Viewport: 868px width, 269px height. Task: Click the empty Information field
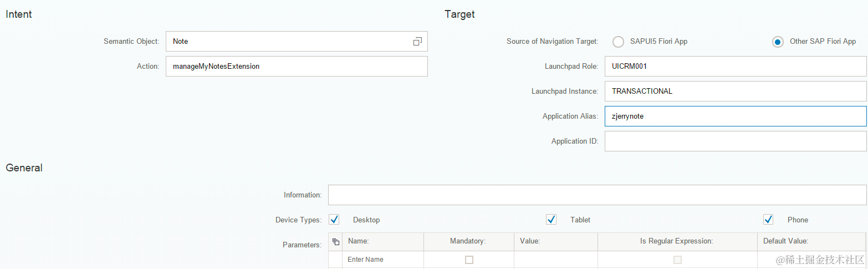click(598, 195)
